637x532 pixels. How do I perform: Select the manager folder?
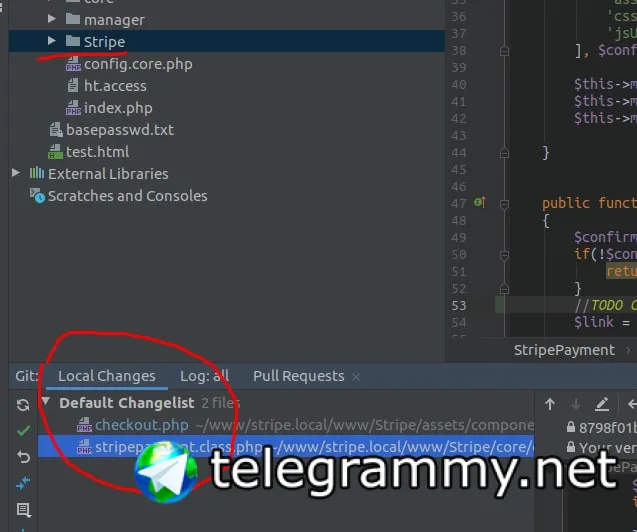click(114, 19)
